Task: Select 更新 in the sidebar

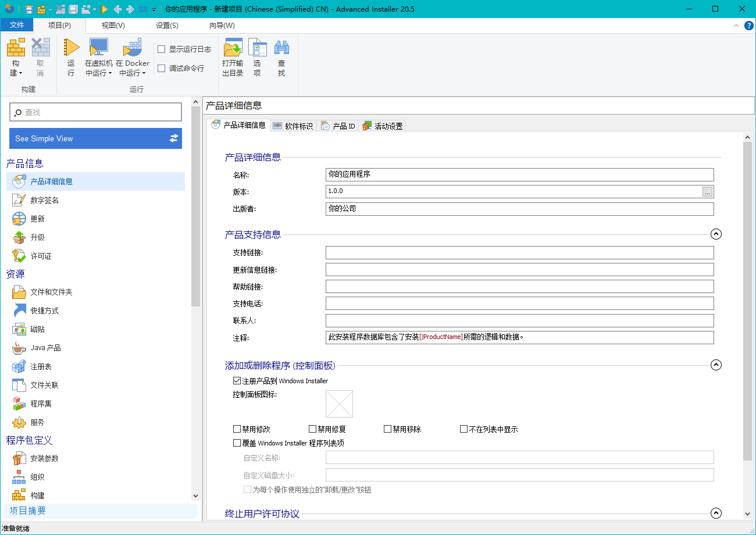Action: 95,219
